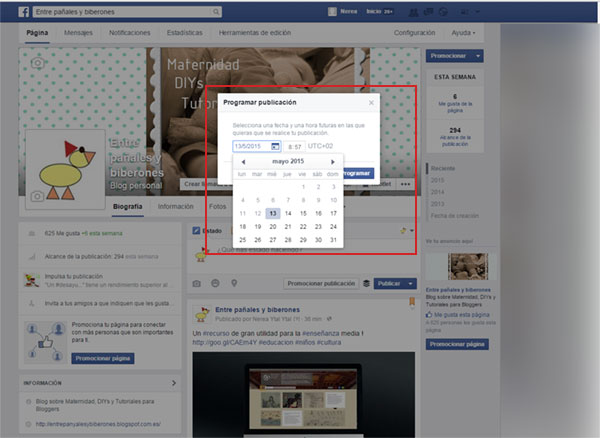Click the location pin icon in composer
The height and width of the screenshot is (438, 600).
pyautogui.click(x=234, y=283)
